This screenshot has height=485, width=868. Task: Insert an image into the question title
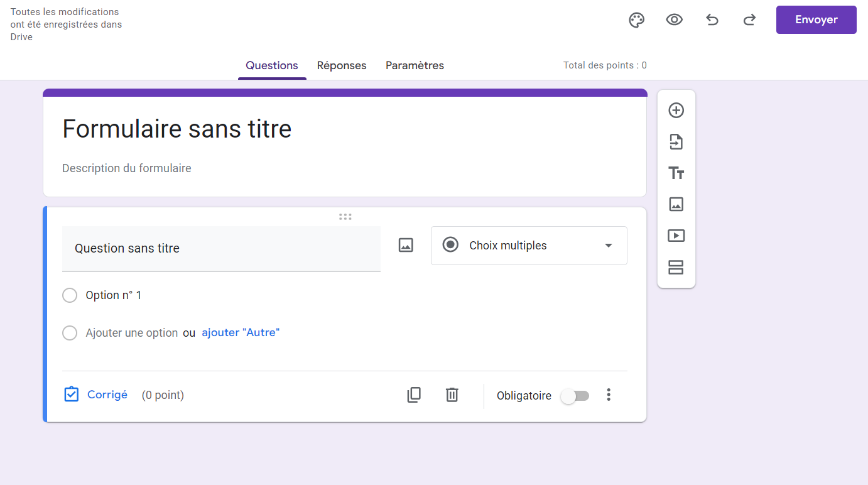click(x=406, y=246)
